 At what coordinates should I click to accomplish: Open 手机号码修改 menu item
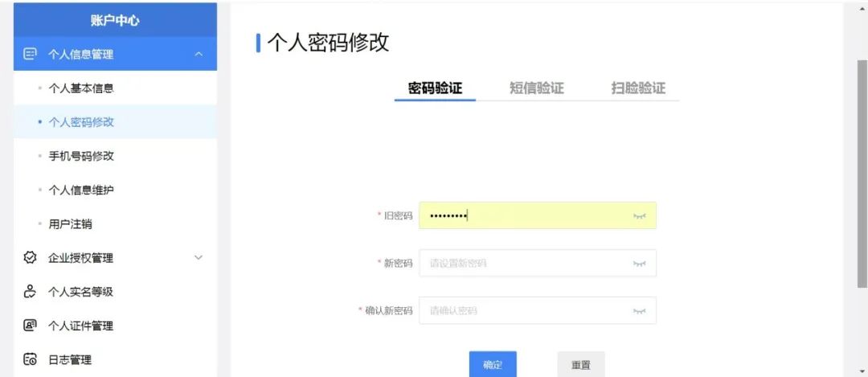(115, 156)
